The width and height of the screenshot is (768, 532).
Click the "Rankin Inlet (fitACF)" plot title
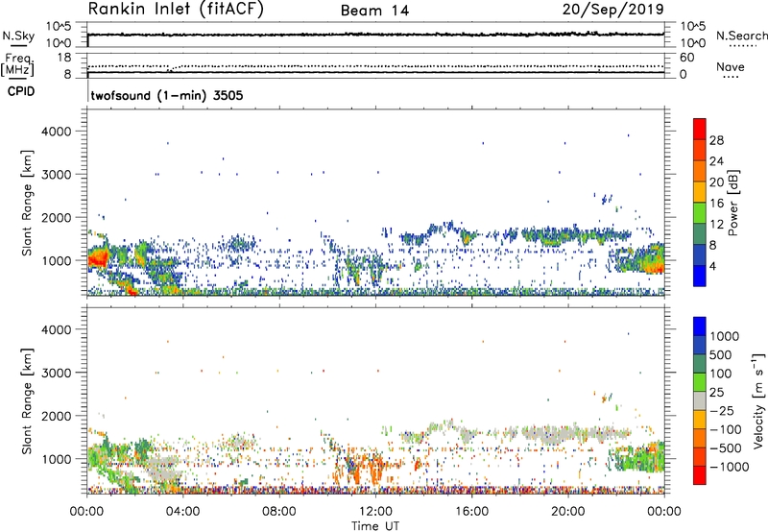176,10
